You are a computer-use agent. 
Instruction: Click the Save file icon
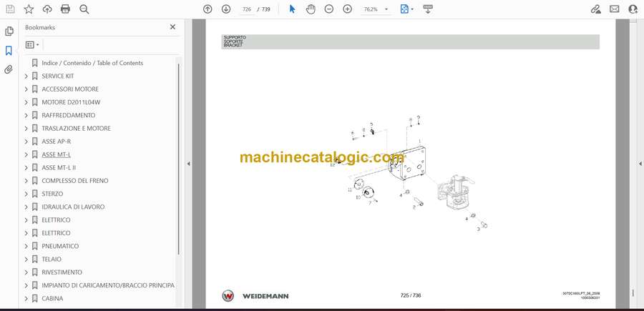(x=10, y=9)
